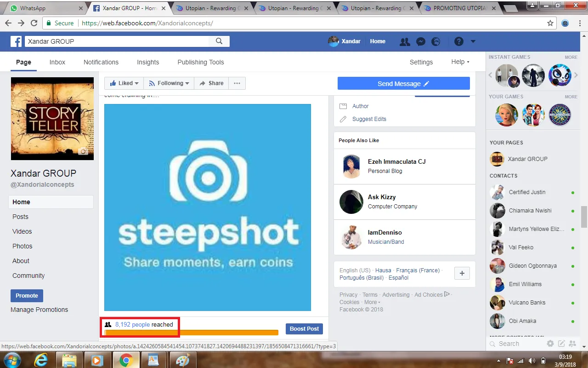Screen dimensions: 588x368
Task: Click the new message compose icon in chat
Action: coord(561,344)
